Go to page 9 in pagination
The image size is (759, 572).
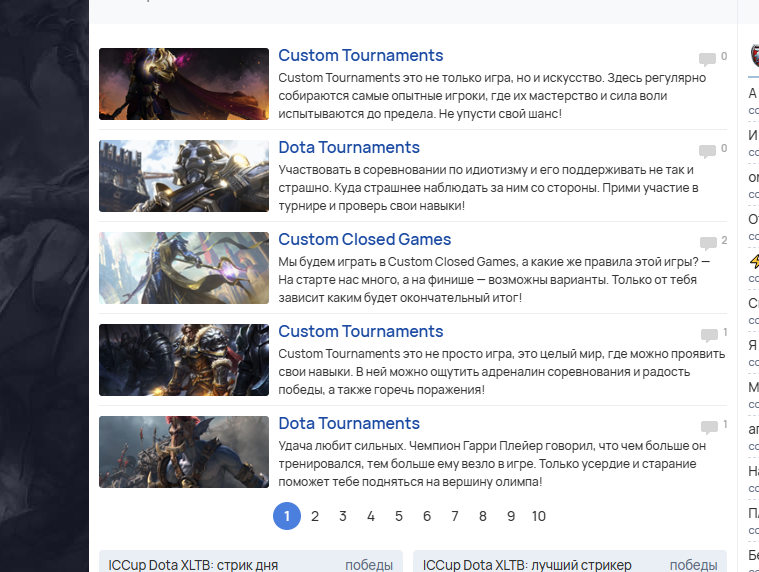coord(511,516)
